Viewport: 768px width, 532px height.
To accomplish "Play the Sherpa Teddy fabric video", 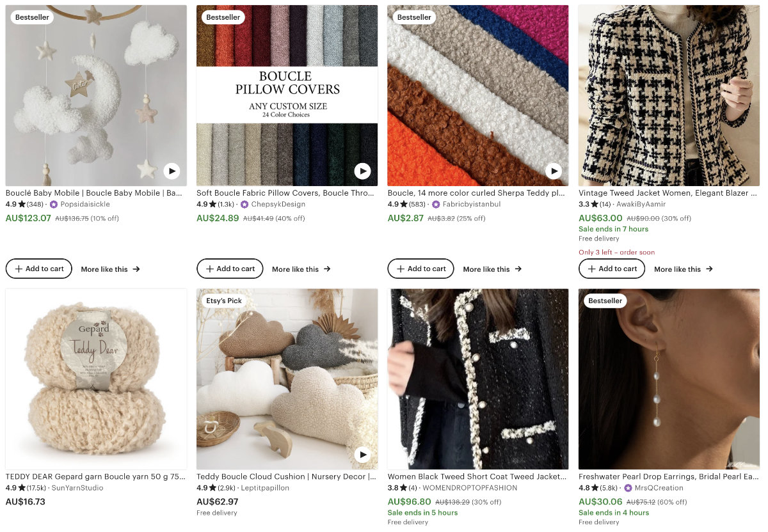I will [553, 171].
